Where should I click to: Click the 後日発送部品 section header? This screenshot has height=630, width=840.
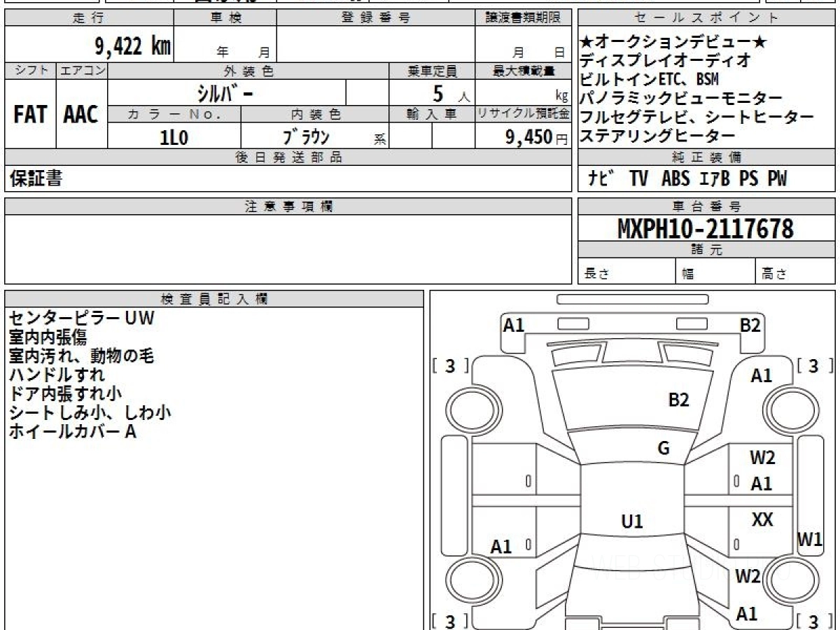(288, 157)
